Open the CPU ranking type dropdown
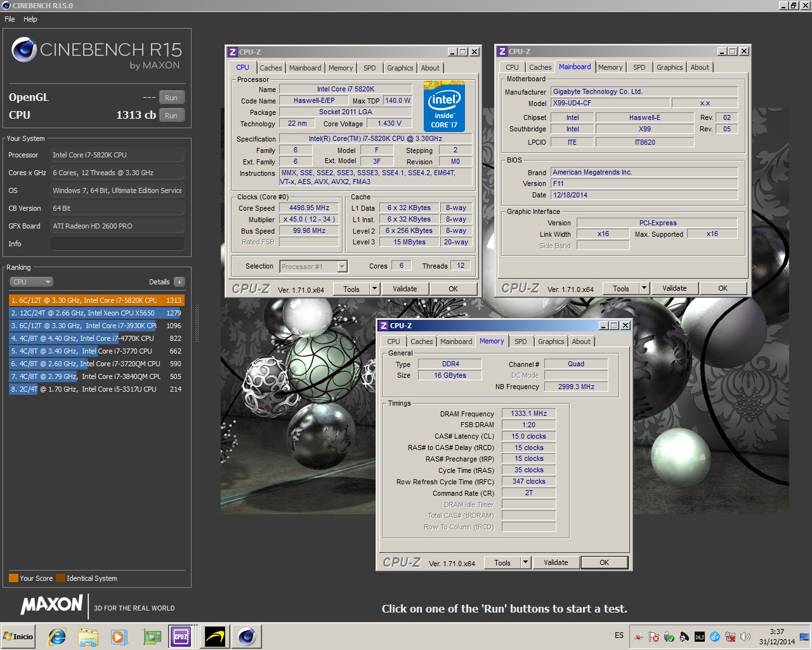The image size is (812, 650). (31, 282)
